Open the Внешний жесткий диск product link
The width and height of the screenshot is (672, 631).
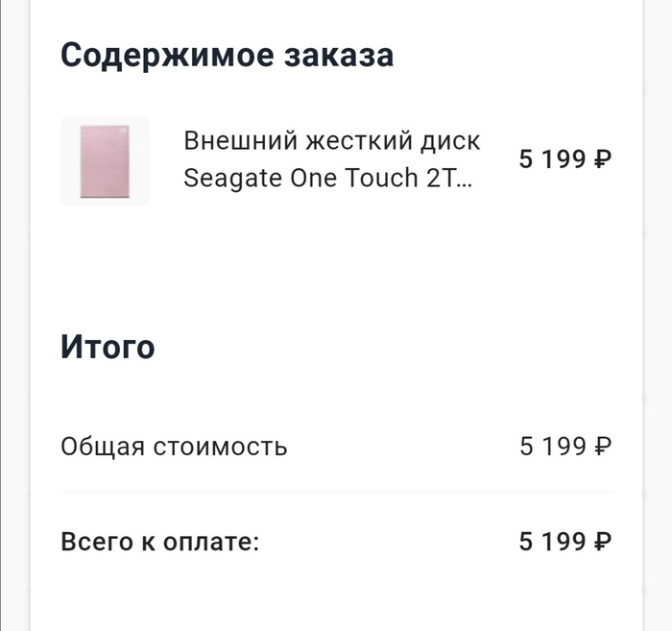tap(331, 140)
